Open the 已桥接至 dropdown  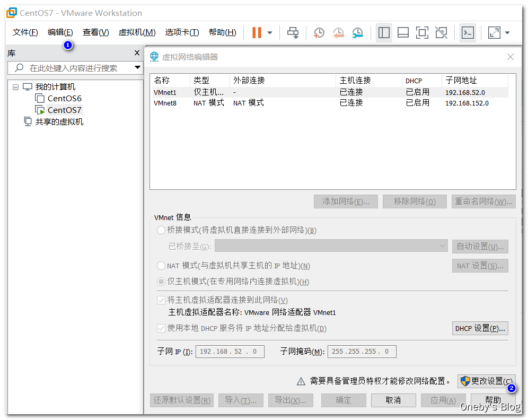(331, 246)
